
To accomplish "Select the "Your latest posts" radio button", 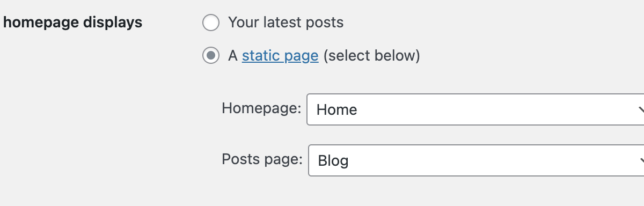I will 211,23.
